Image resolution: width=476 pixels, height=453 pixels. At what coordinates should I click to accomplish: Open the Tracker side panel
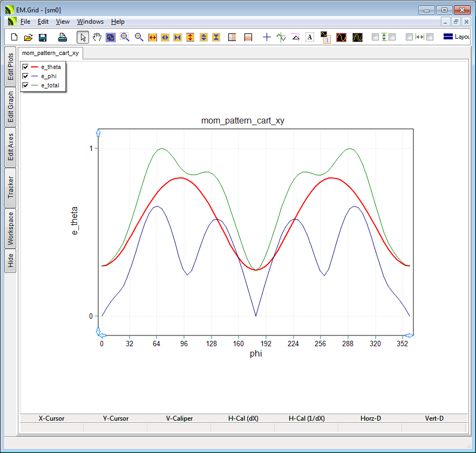coord(10,188)
